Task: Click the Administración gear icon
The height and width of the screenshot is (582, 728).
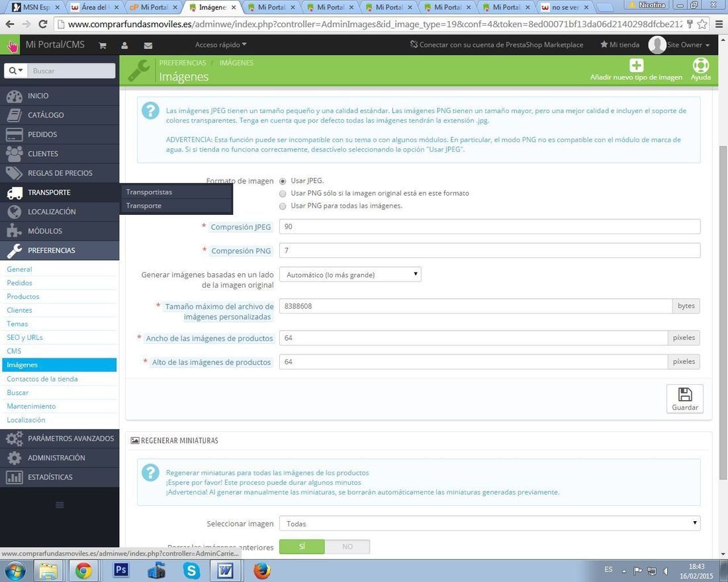Action: point(15,458)
